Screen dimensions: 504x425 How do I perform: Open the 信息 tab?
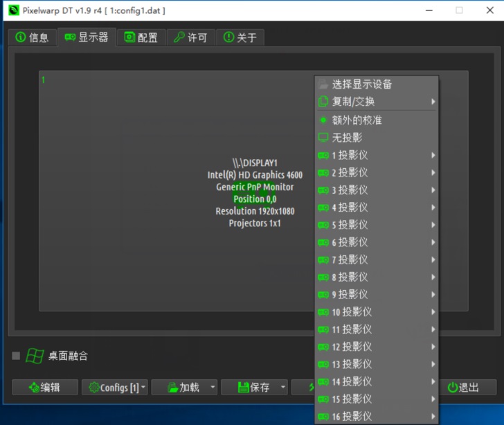click(x=32, y=37)
